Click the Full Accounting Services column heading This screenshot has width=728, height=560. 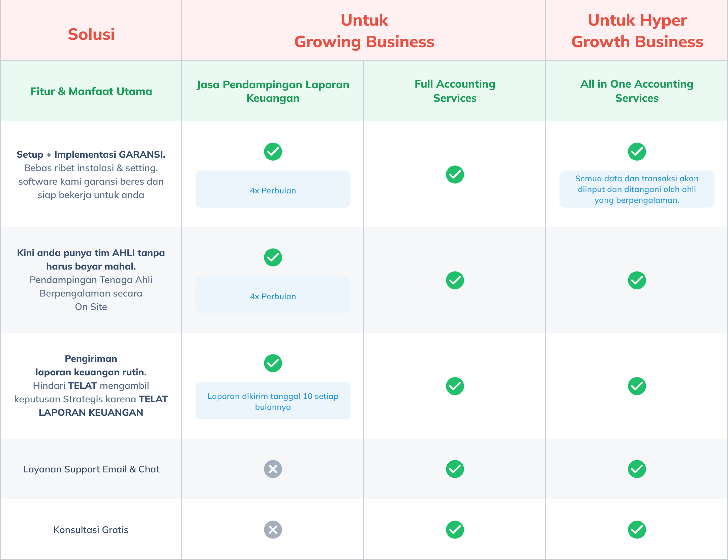(455, 91)
